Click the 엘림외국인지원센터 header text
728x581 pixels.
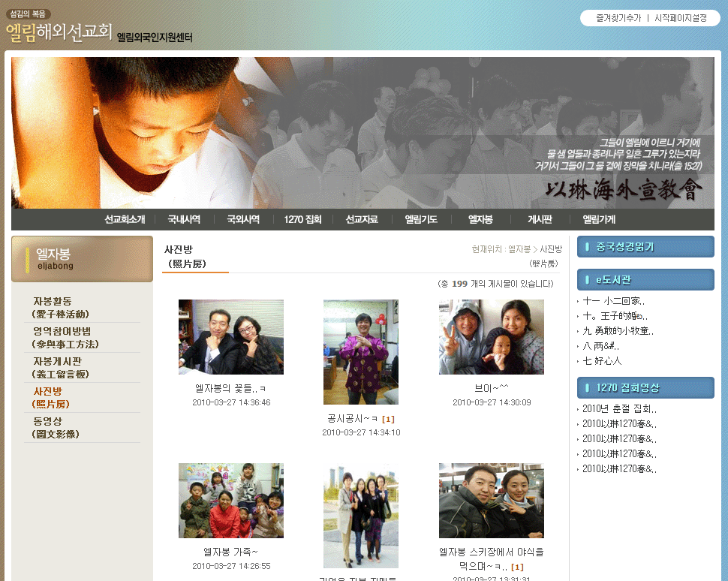[x=155, y=37]
